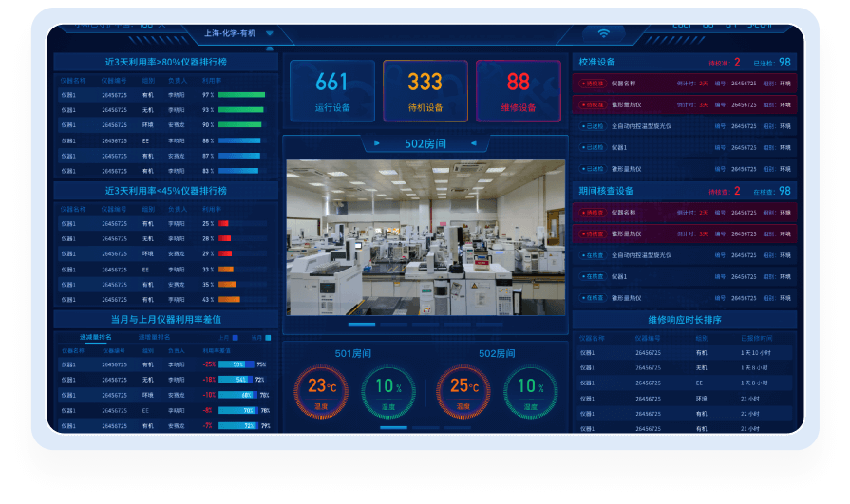The image size is (850, 504).
Task: Click the 87 % blue utilization bar
Action: coord(239,156)
